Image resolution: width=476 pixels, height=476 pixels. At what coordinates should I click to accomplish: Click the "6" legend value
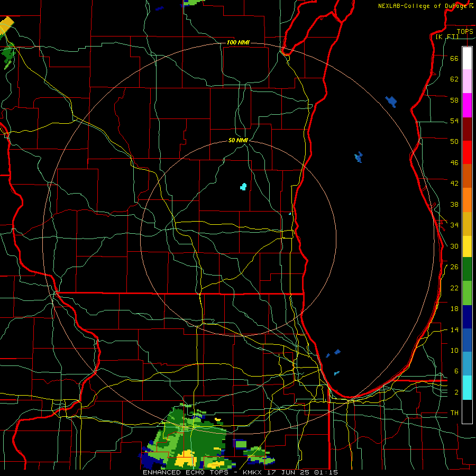coord(456,371)
